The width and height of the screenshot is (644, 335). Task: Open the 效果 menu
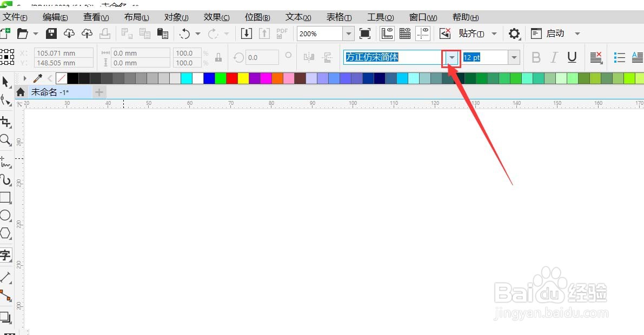[216, 17]
